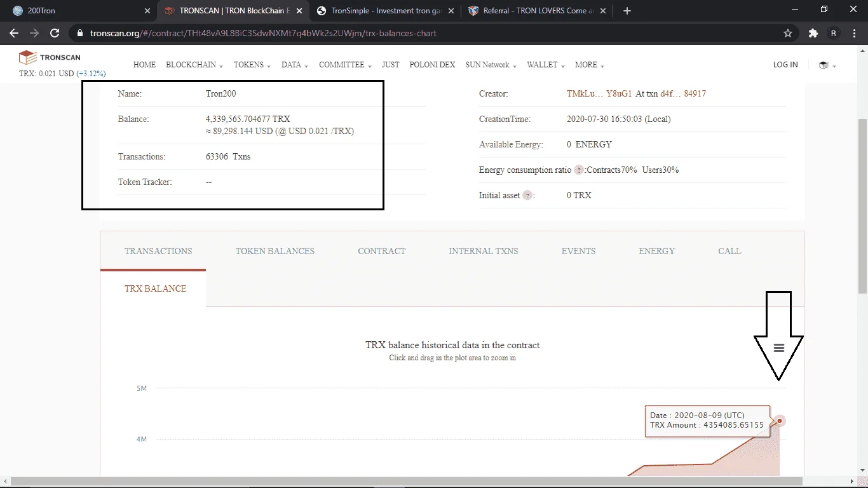
Task: Open the INTERNAL TXNS tab
Action: tap(484, 251)
